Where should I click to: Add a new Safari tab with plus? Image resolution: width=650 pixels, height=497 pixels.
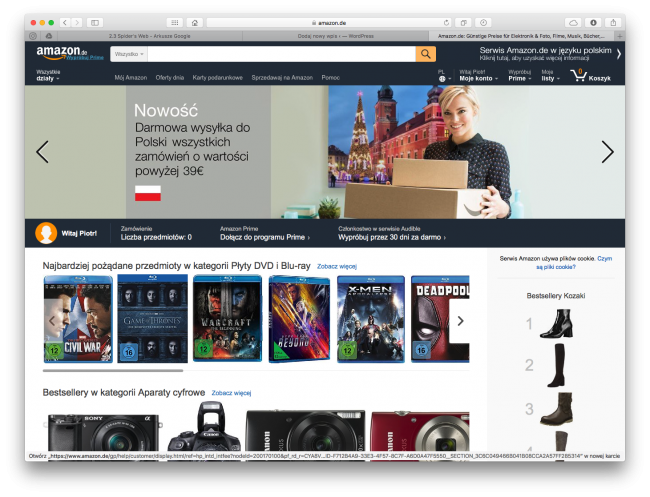(620, 36)
